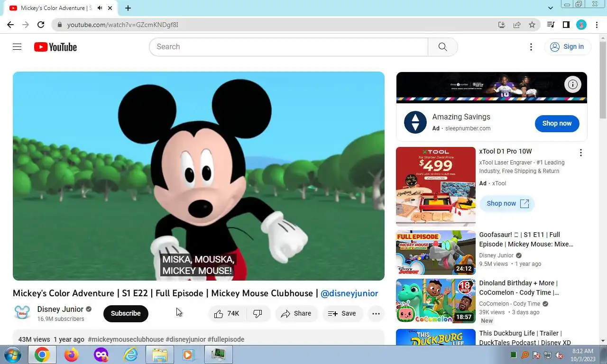This screenshot has width=607, height=364.
Task: Click the #fullepisode hashtag
Action: click(x=226, y=339)
